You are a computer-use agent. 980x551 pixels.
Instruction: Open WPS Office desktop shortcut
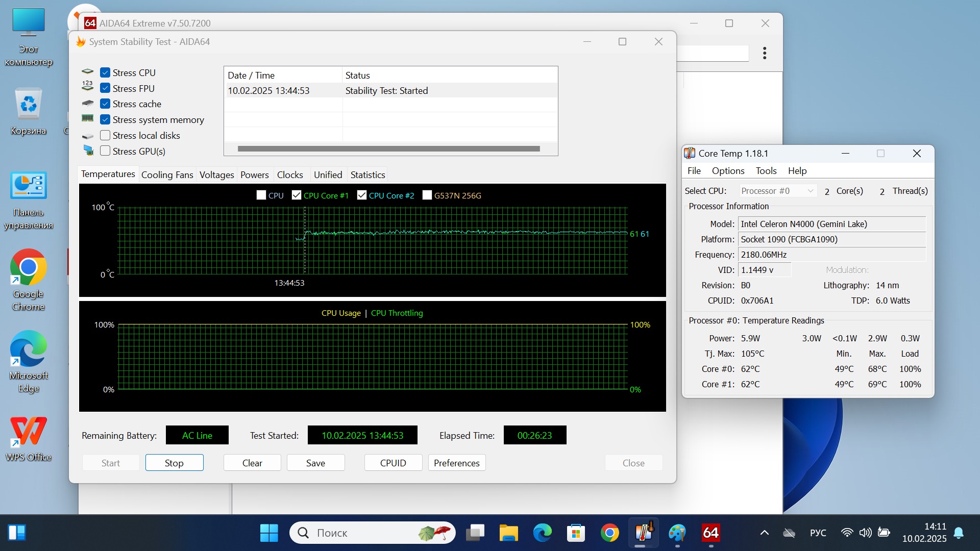click(29, 439)
